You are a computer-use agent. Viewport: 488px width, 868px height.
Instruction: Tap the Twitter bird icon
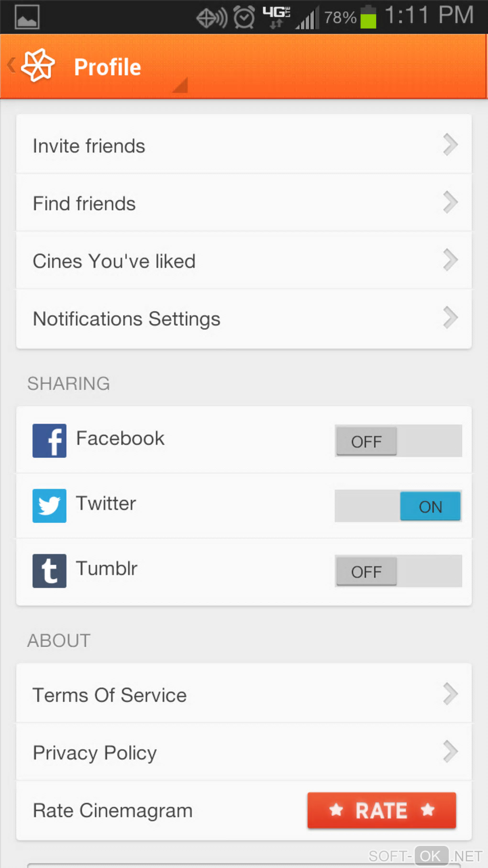coord(49,506)
